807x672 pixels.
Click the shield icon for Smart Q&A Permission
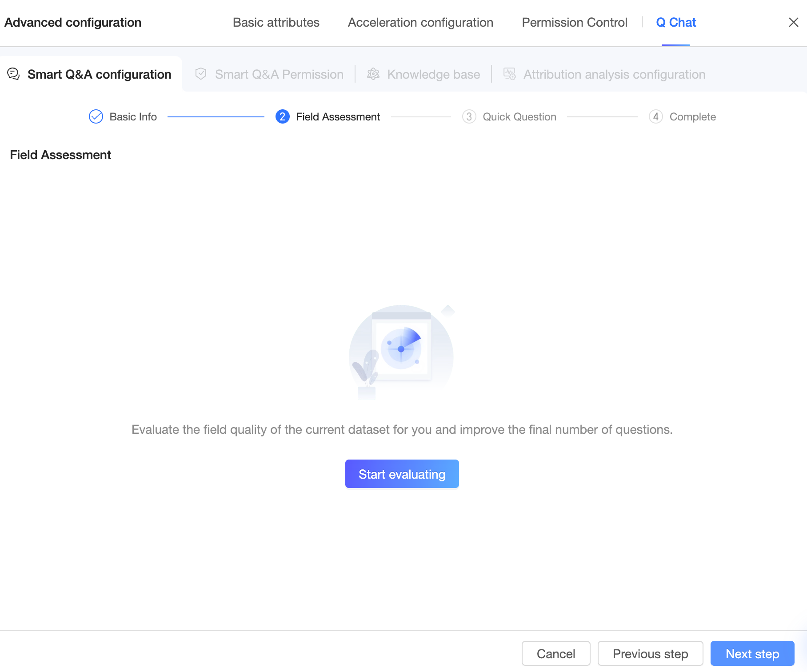(201, 74)
